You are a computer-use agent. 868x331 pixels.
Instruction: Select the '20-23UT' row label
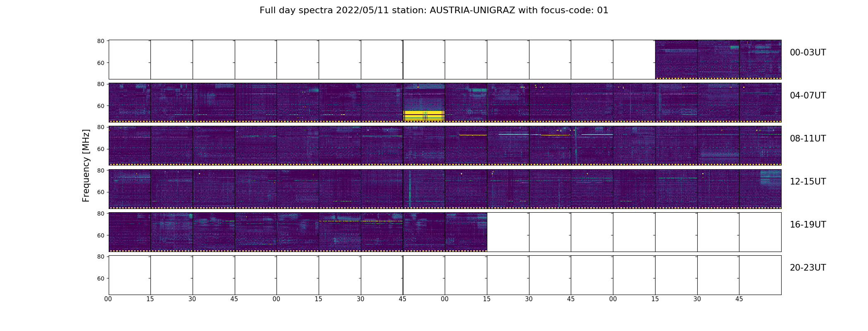[808, 268]
